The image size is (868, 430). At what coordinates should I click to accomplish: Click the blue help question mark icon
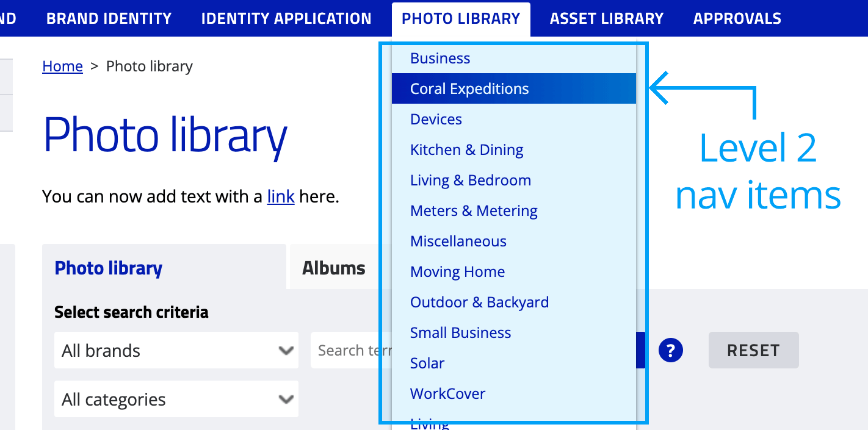(670, 351)
